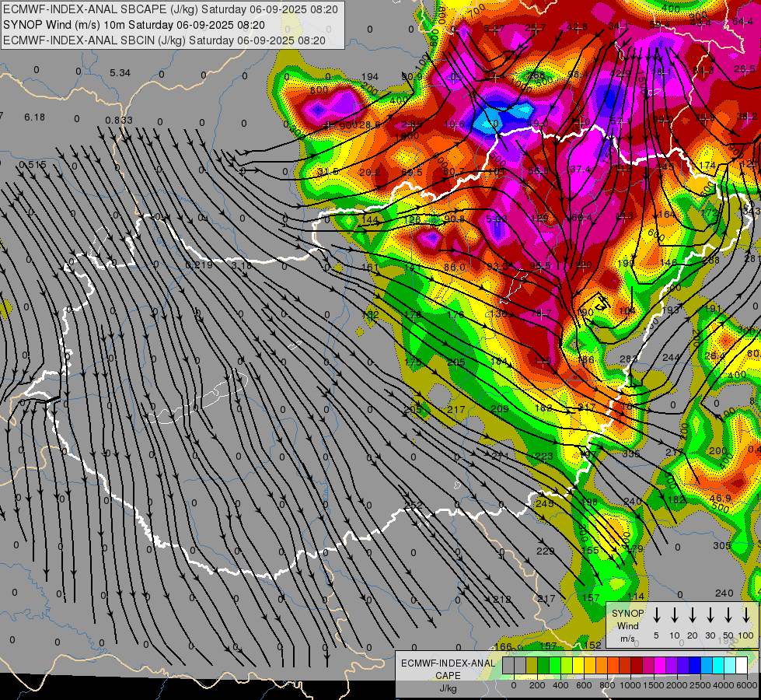Click the map value 5.34

pyautogui.click(x=120, y=73)
